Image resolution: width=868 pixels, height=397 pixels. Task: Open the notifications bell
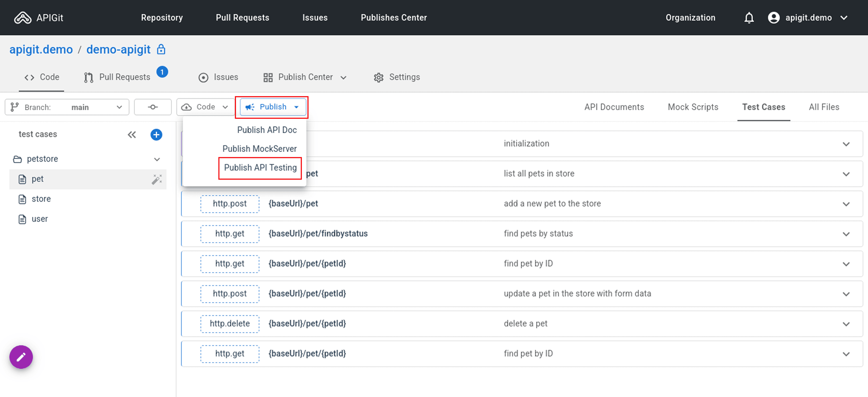[749, 18]
